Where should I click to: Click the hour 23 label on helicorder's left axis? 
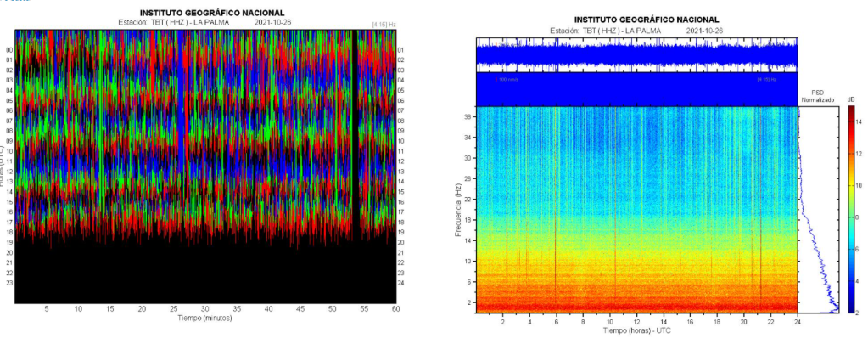[9, 283]
